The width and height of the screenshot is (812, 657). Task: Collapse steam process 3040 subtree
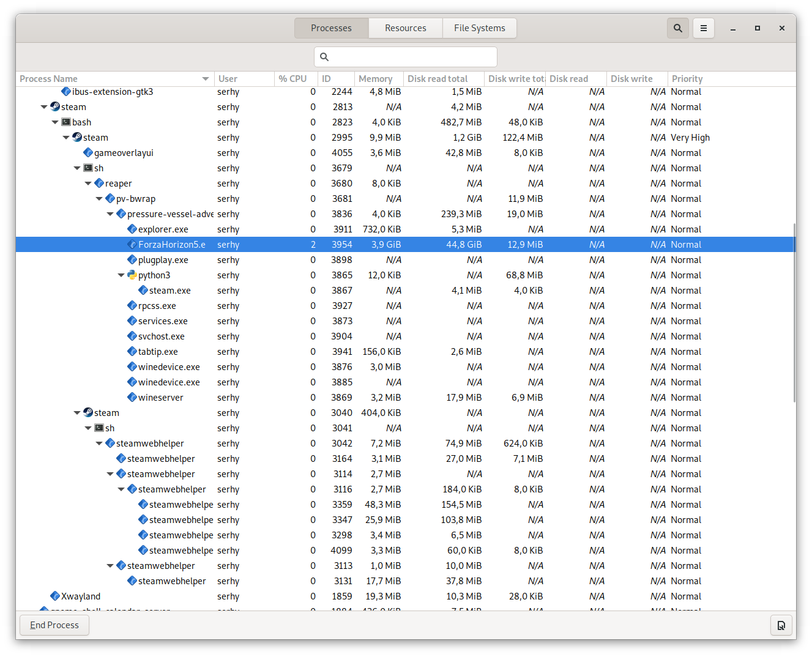point(77,413)
